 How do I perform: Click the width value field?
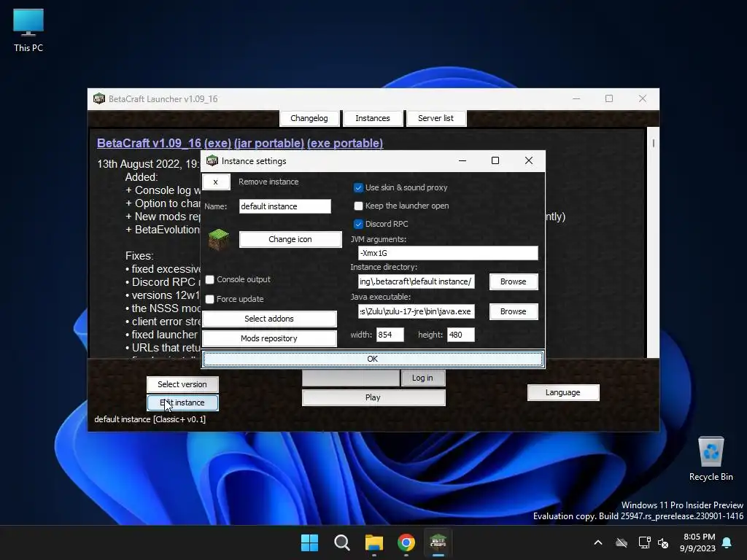pos(390,335)
